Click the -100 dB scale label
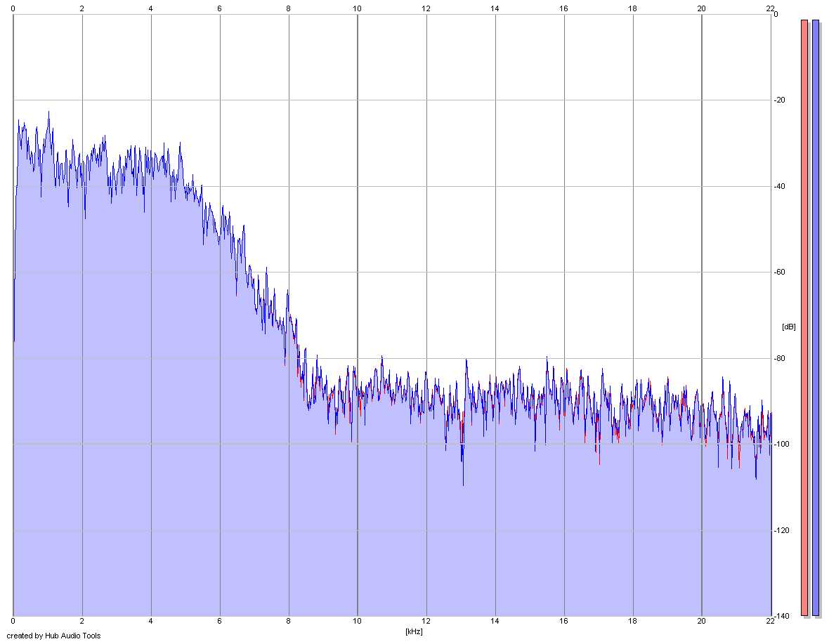The height and width of the screenshot is (644, 829). (x=781, y=445)
